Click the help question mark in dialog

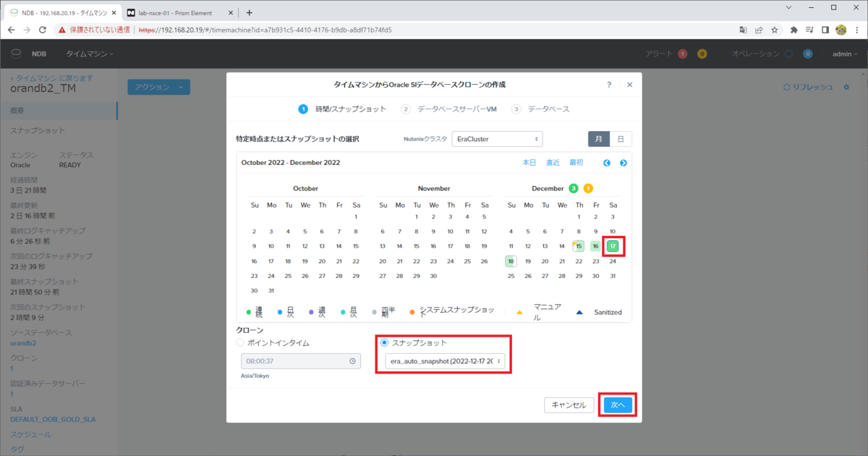pos(609,85)
